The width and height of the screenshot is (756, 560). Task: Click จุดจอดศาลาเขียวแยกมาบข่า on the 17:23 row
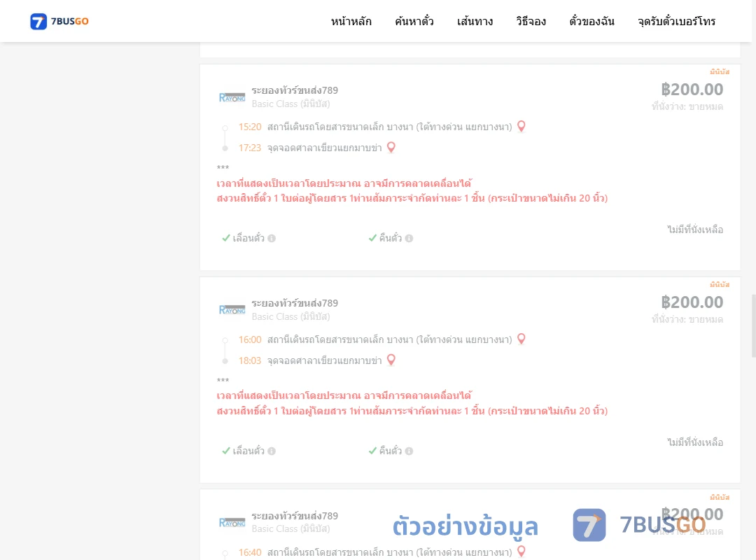325,148
